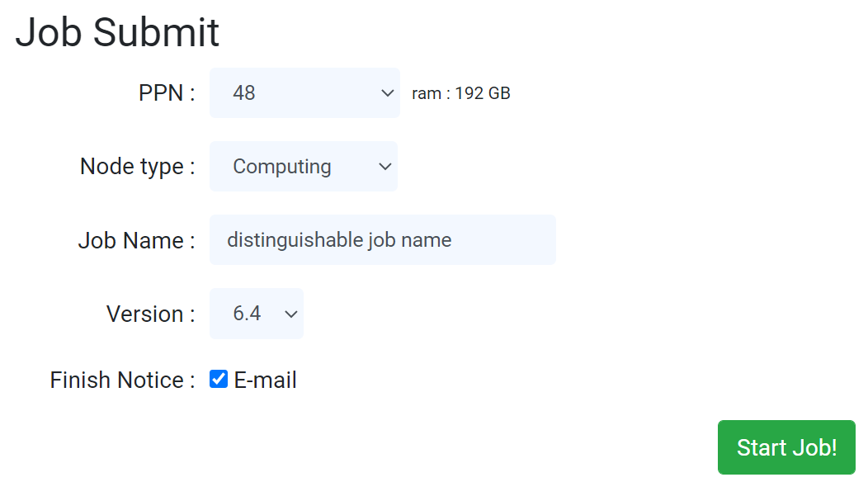Click the selected value 48 in PPN
The width and height of the screenshot is (868, 482).
(244, 93)
